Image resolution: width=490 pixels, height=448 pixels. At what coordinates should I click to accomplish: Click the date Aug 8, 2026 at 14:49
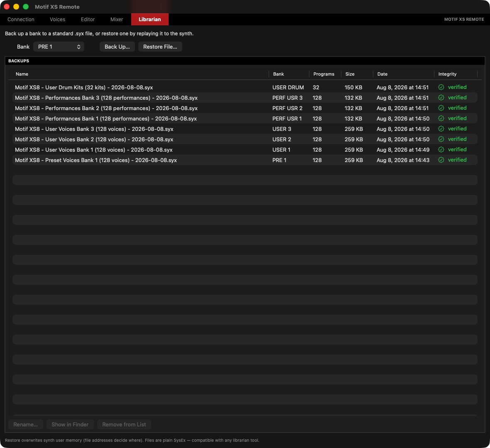pyautogui.click(x=403, y=150)
